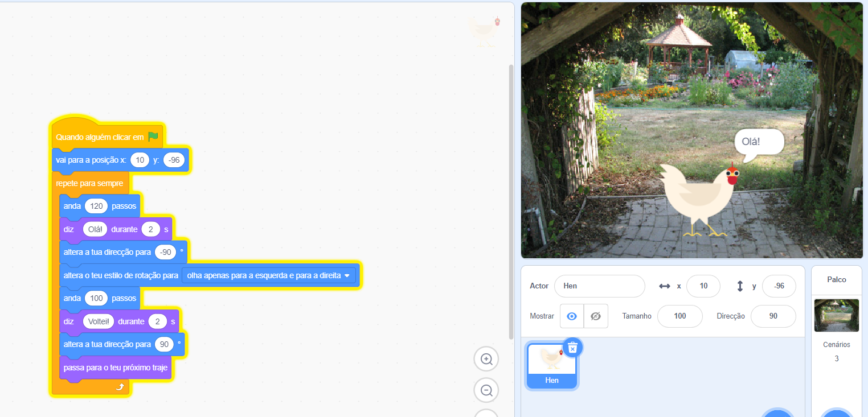Click the workspace vertical scrollbar
Image resolution: width=868 pixels, height=417 pixels.
tap(511, 202)
